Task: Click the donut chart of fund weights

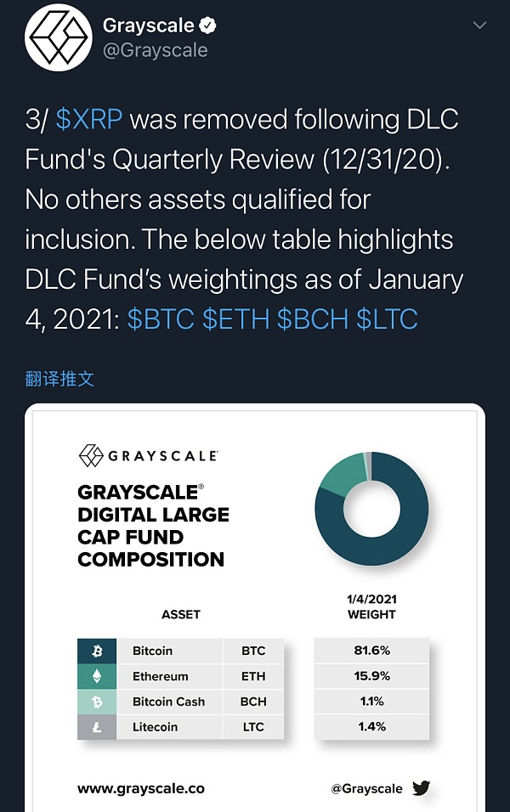Action: 371,509
